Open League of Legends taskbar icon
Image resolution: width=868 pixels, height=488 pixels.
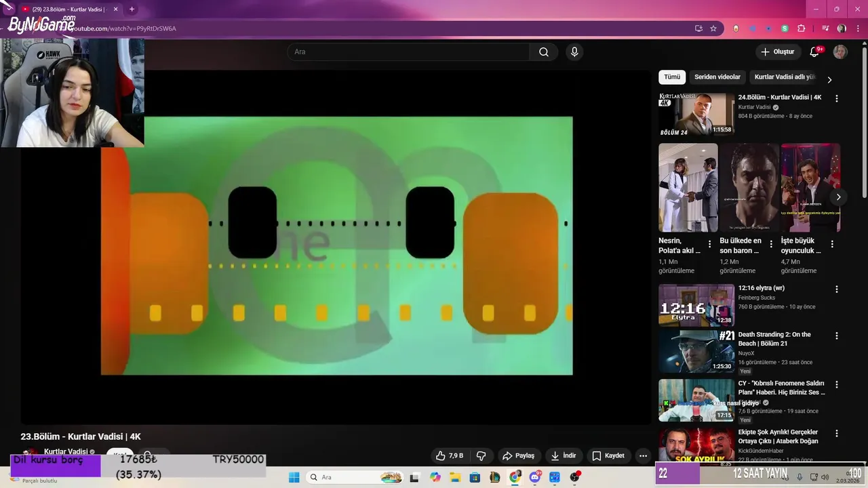[x=495, y=478]
